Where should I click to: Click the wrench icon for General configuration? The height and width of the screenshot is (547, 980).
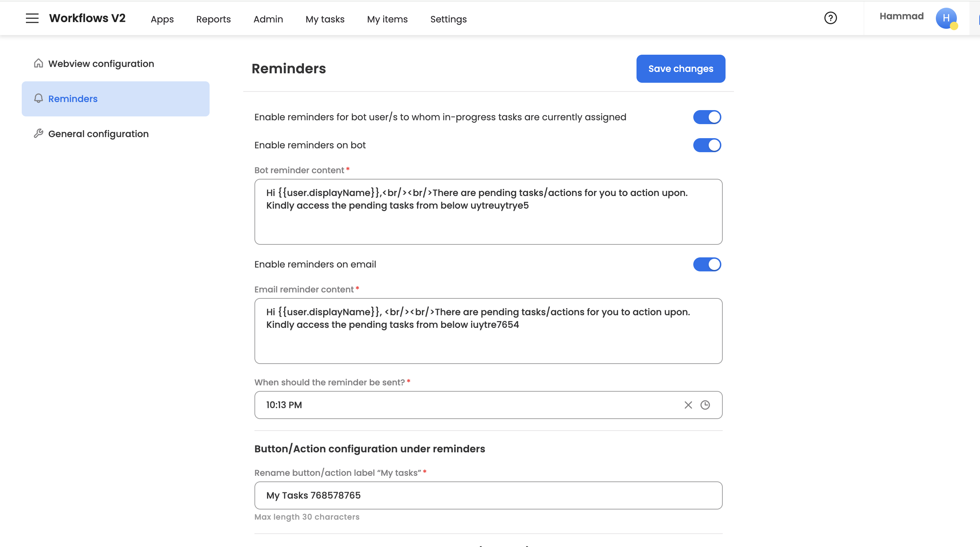[39, 133]
